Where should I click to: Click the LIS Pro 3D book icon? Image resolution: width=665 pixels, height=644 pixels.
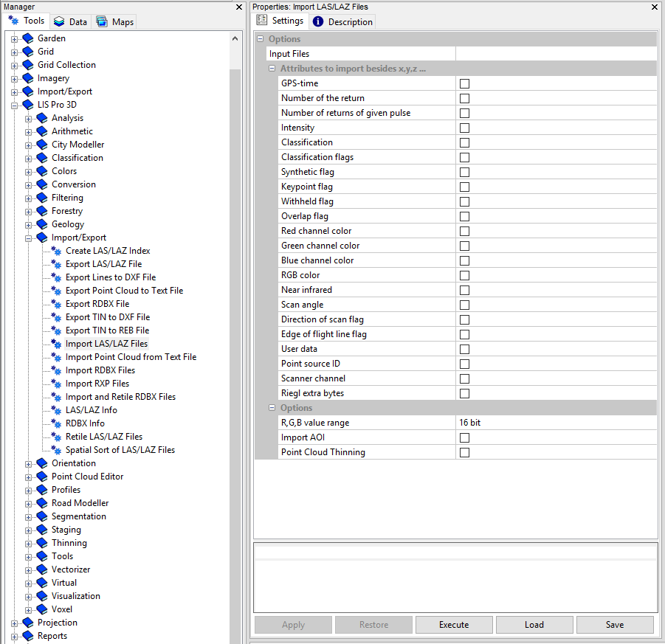(x=28, y=105)
